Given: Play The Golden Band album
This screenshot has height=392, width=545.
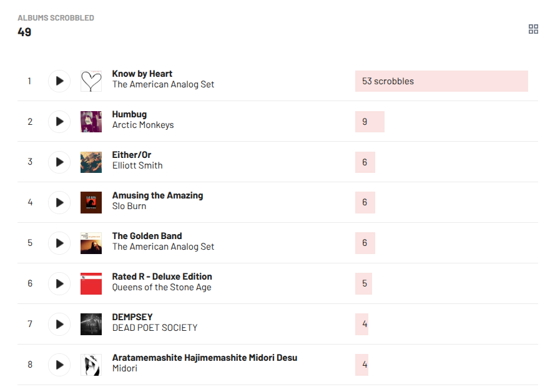Looking at the screenshot, I should coord(59,243).
